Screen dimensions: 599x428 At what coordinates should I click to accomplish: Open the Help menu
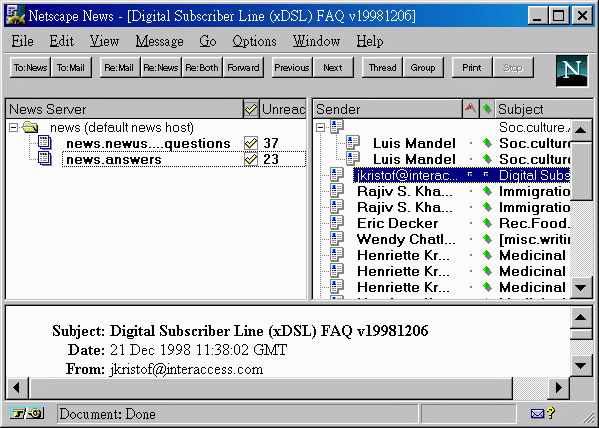click(369, 41)
